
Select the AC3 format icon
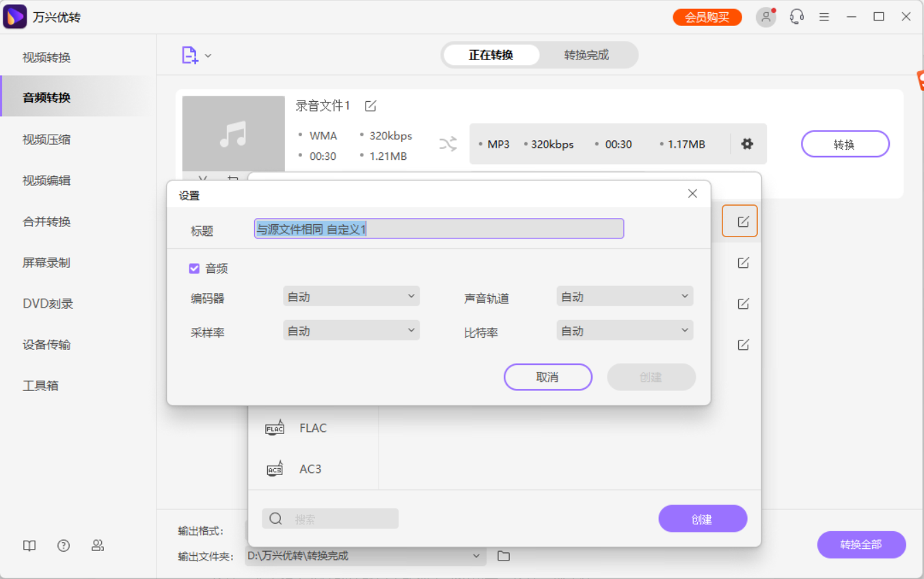point(275,469)
